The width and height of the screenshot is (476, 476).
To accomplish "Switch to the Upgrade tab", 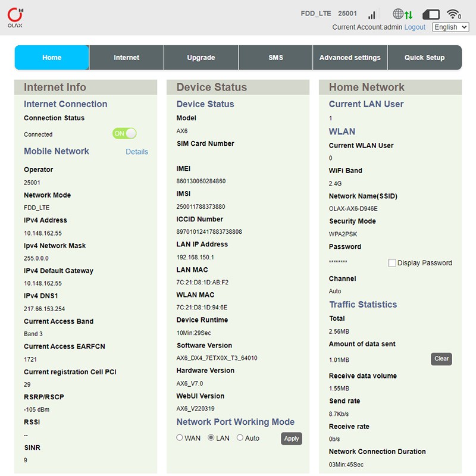I will tap(201, 58).
